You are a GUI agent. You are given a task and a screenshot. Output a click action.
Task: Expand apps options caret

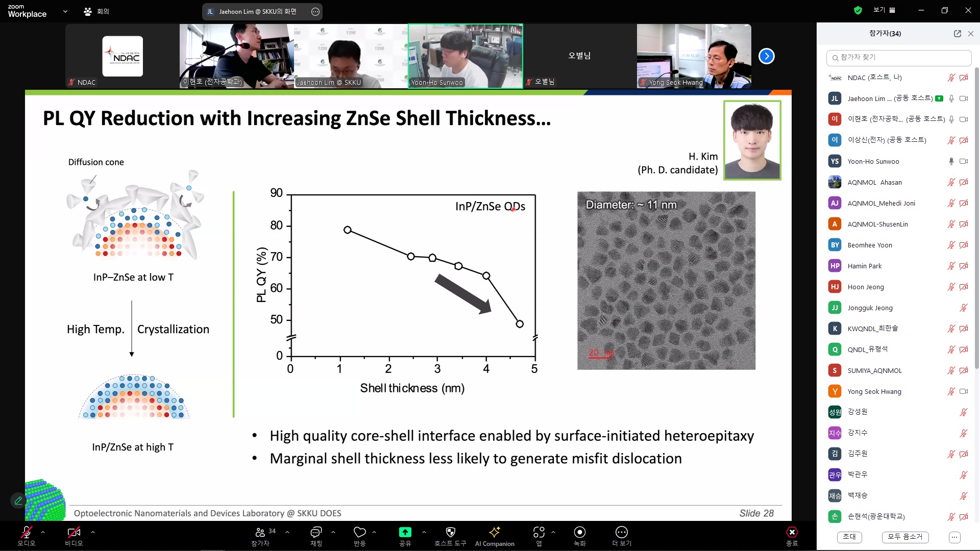(x=553, y=532)
